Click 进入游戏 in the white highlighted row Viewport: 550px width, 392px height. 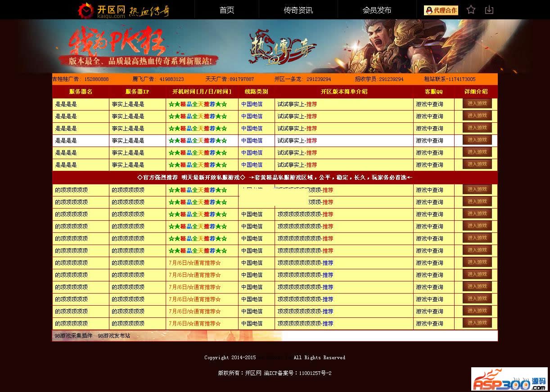(477, 140)
